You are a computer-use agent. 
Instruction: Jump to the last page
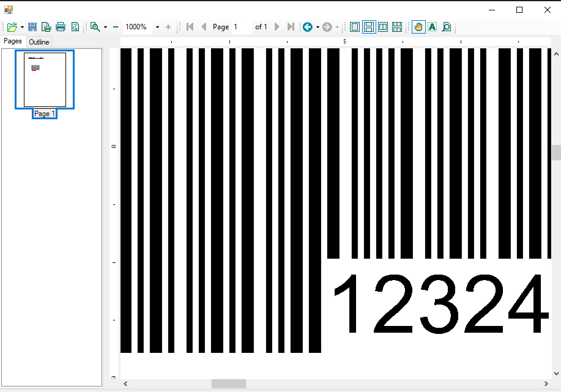[291, 27]
